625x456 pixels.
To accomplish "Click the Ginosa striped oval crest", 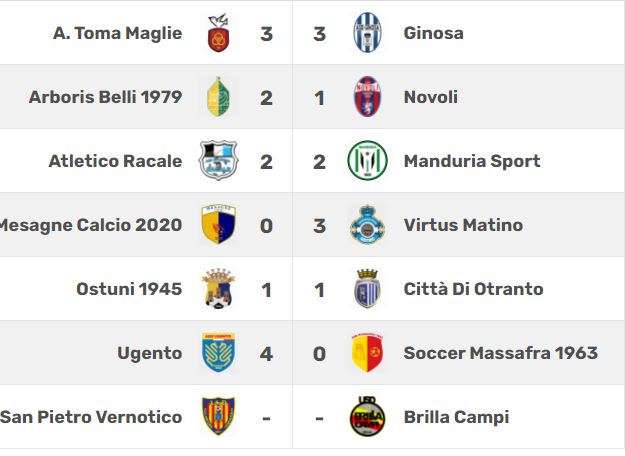I will coord(367,33).
